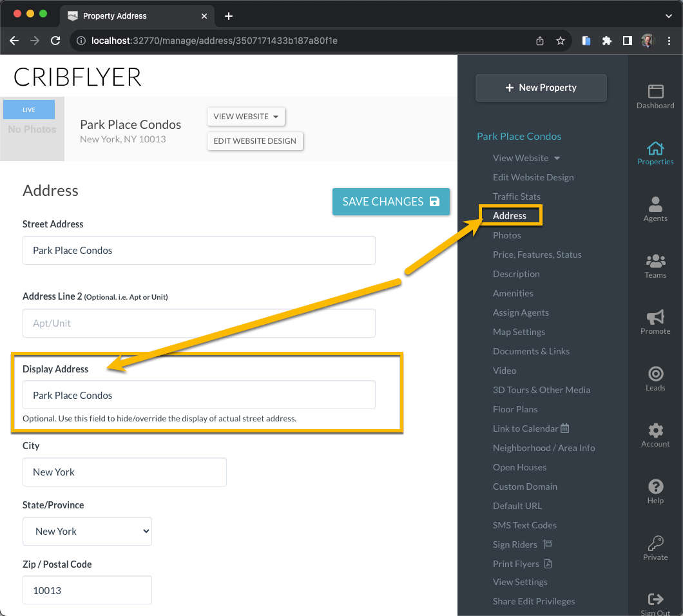
Task: Open Edit Website Design in sidebar
Action: [533, 177]
